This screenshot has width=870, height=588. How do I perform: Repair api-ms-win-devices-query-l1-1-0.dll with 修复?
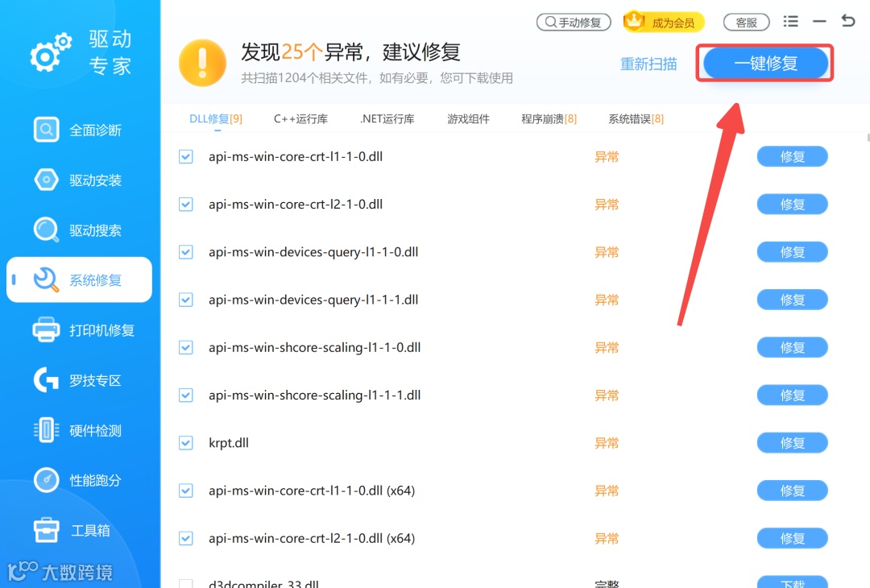[793, 252]
